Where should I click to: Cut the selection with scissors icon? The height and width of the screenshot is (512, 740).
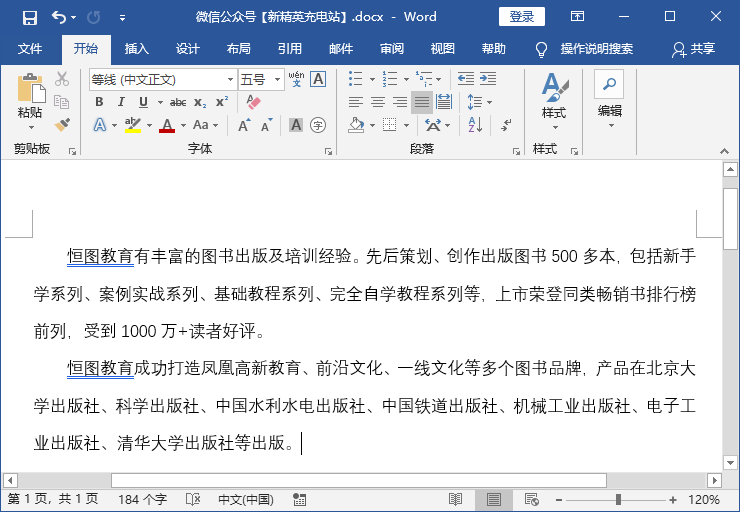coord(62,79)
